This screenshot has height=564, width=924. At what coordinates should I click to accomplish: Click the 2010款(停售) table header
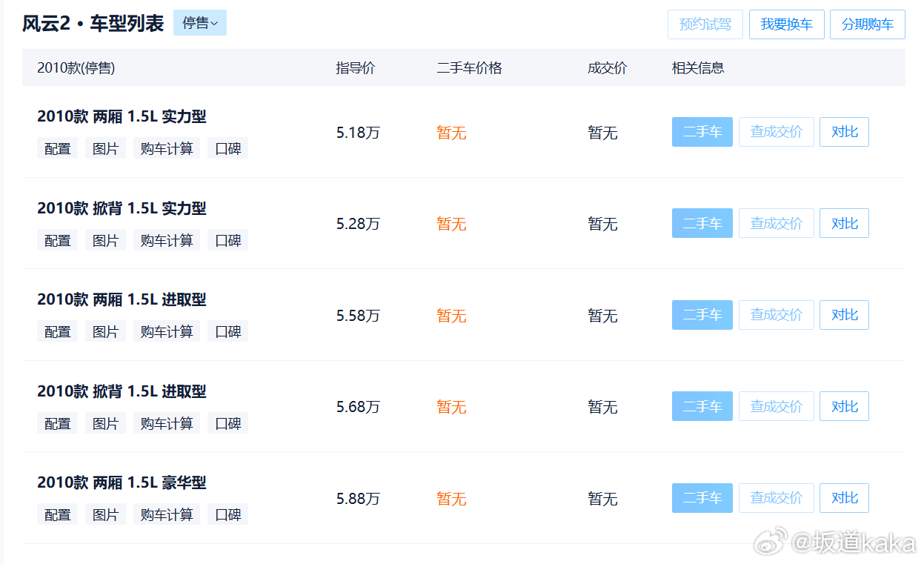[76, 67]
